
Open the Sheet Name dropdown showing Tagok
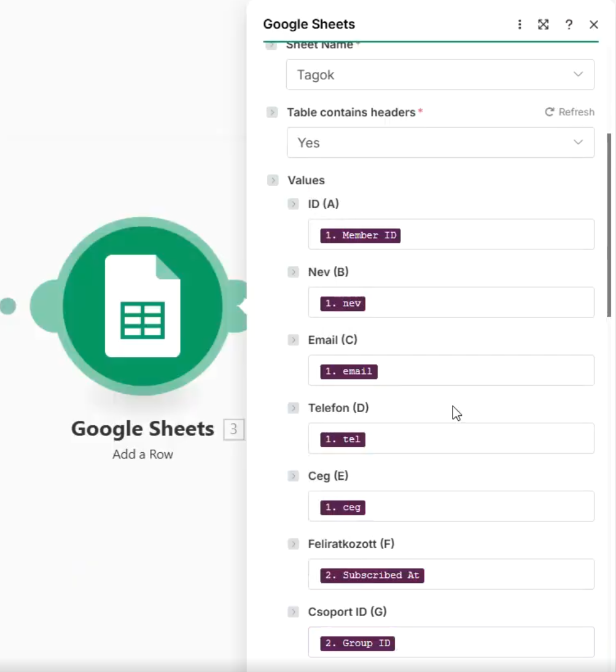tap(440, 75)
